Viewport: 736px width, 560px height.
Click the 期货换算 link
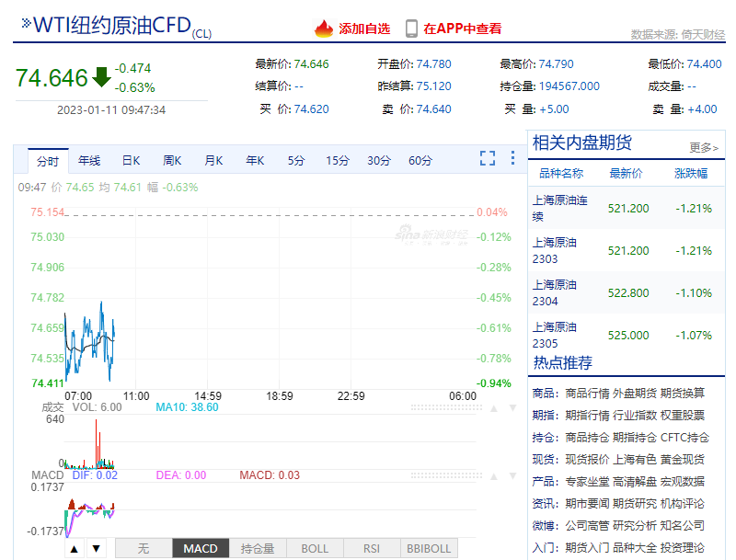pos(683,393)
